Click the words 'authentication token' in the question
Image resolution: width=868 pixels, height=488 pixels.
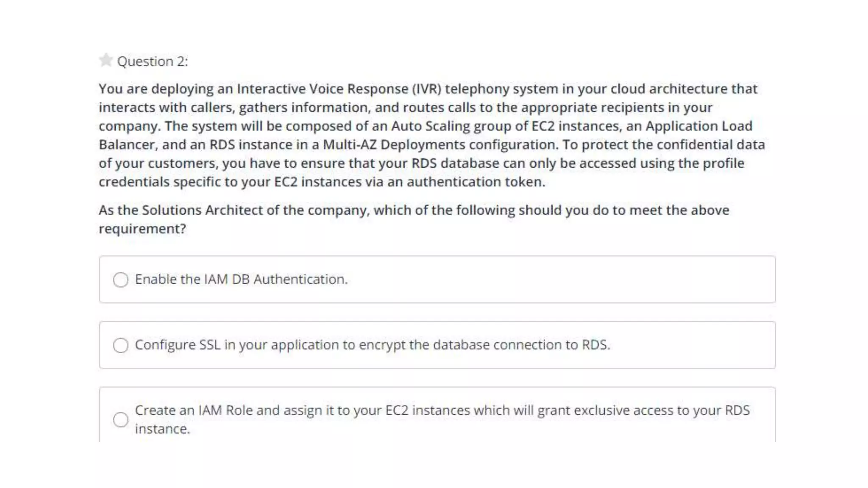coord(475,182)
